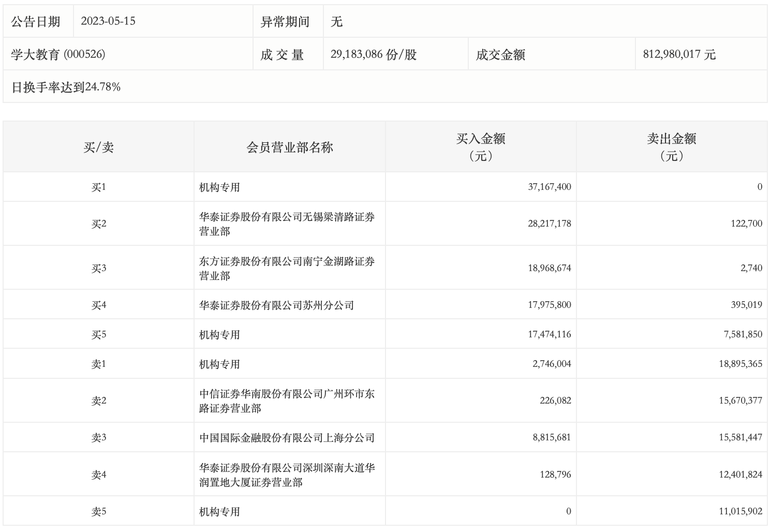Select the 买3 row label
The height and width of the screenshot is (532, 771).
[x=99, y=269]
